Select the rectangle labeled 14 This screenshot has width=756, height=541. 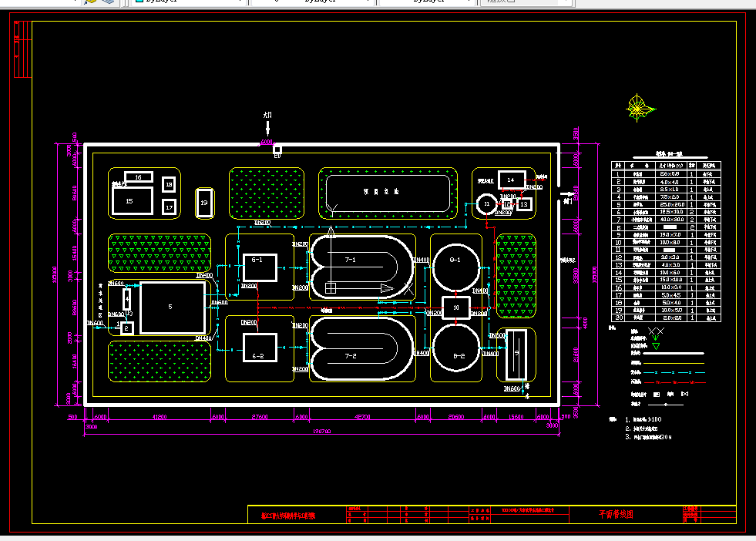pos(512,180)
